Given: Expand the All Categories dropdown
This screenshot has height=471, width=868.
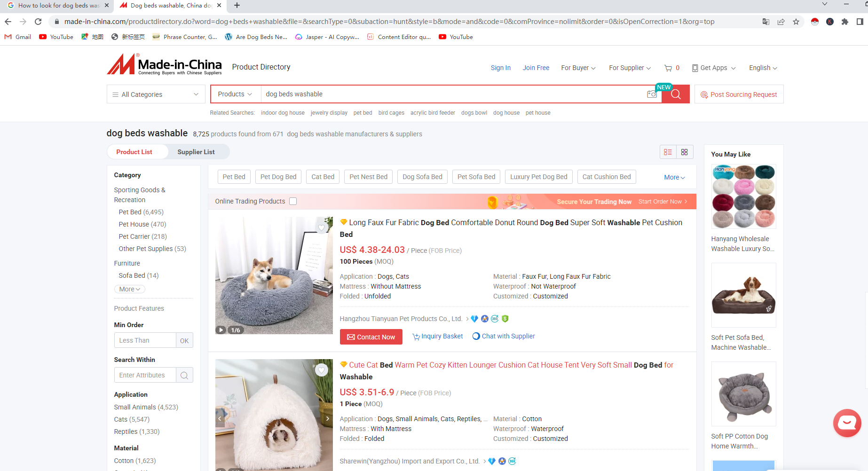Looking at the screenshot, I should [156, 94].
